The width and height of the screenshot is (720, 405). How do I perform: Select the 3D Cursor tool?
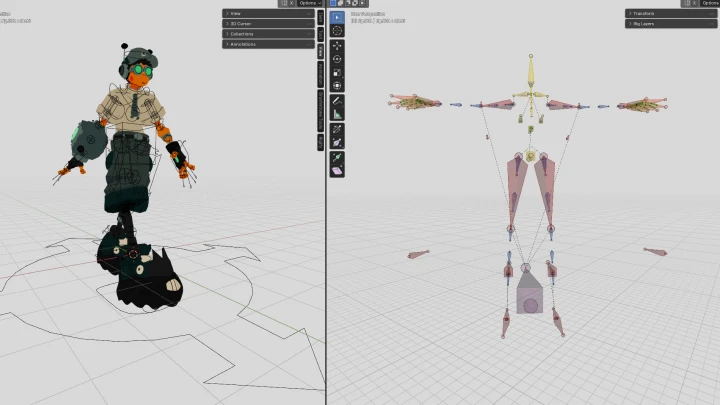pyautogui.click(x=337, y=31)
